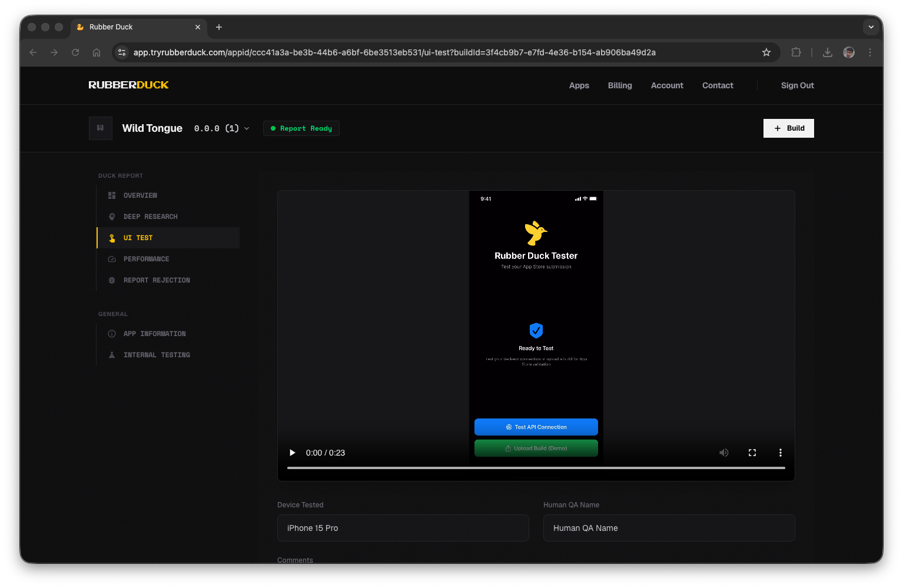903x588 pixels.
Task: Mute the video audio
Action: tap(724, 453)
